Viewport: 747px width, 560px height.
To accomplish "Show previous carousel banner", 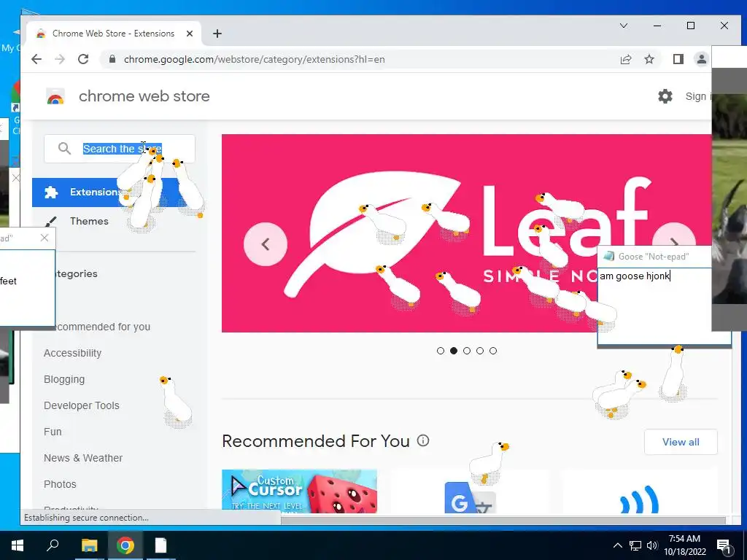I will [x=266, y=244].
